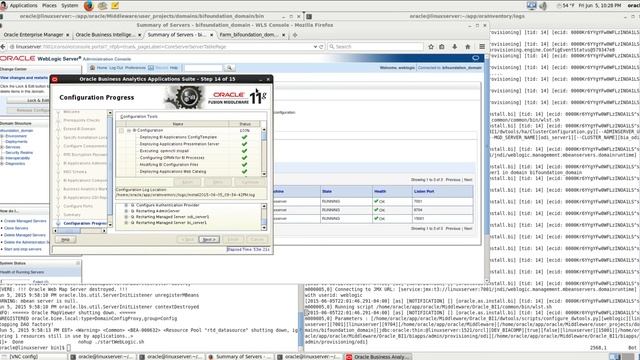
Task: Go back with Firefox back arrow
Action: pos(3,47)
